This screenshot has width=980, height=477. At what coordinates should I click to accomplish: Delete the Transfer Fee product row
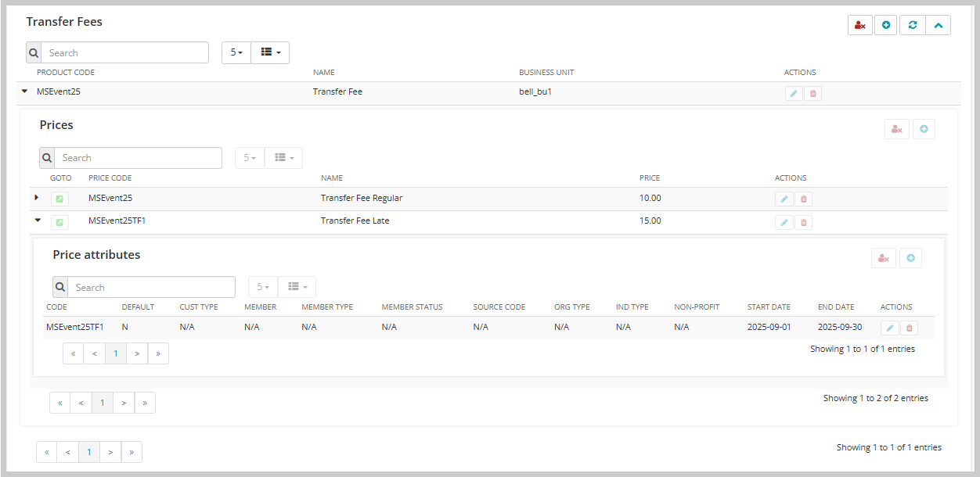pyautogui.click(x=812, y=94)
